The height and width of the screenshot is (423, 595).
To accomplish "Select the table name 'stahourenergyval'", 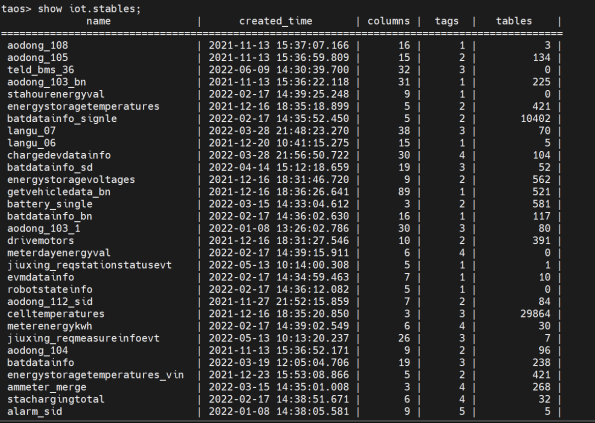I will [x=55, y=94].
